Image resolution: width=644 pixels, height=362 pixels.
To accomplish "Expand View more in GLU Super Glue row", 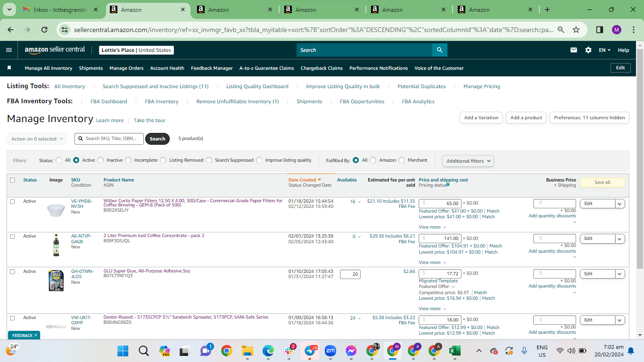I will (x=432, y=309).
